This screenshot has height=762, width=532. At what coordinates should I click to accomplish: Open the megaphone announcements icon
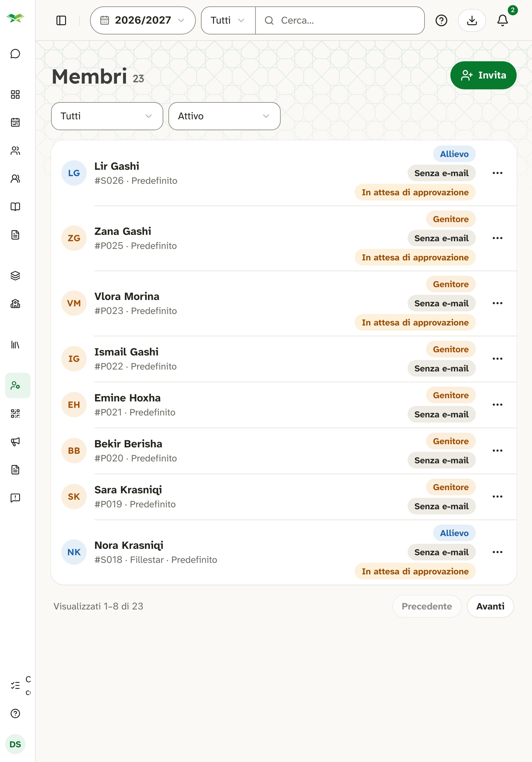coord(15,442)
